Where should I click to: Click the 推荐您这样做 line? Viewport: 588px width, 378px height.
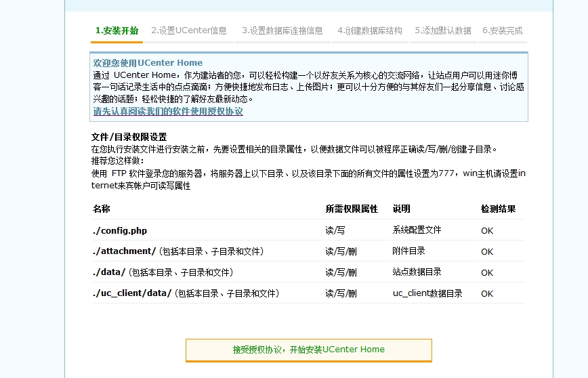tap(117, 161)
